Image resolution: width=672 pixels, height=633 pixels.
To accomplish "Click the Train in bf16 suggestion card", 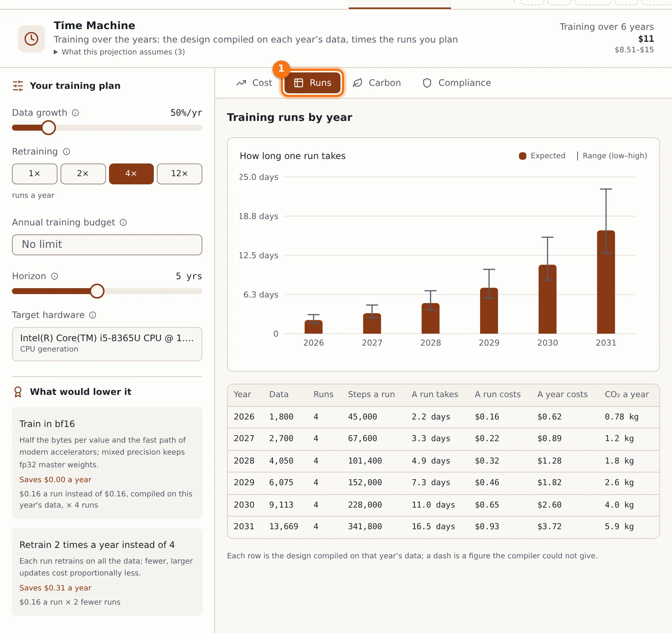I will point(107,463).
